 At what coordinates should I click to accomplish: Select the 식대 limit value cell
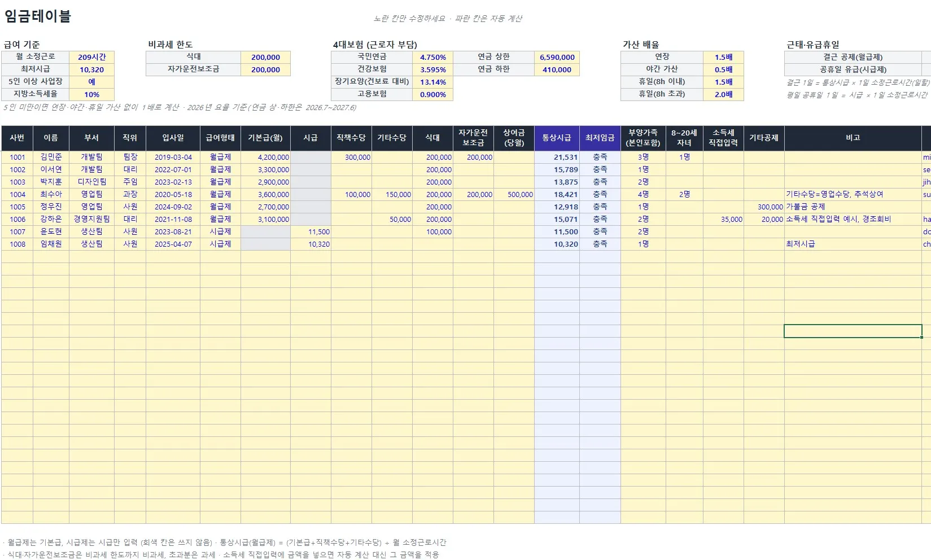[265, 57]
